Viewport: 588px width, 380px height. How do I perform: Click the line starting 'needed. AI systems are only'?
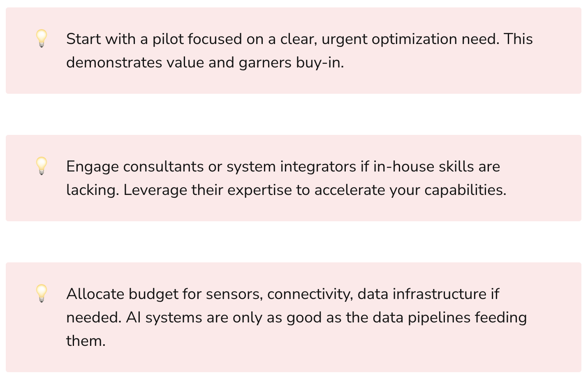coord(296,317)
